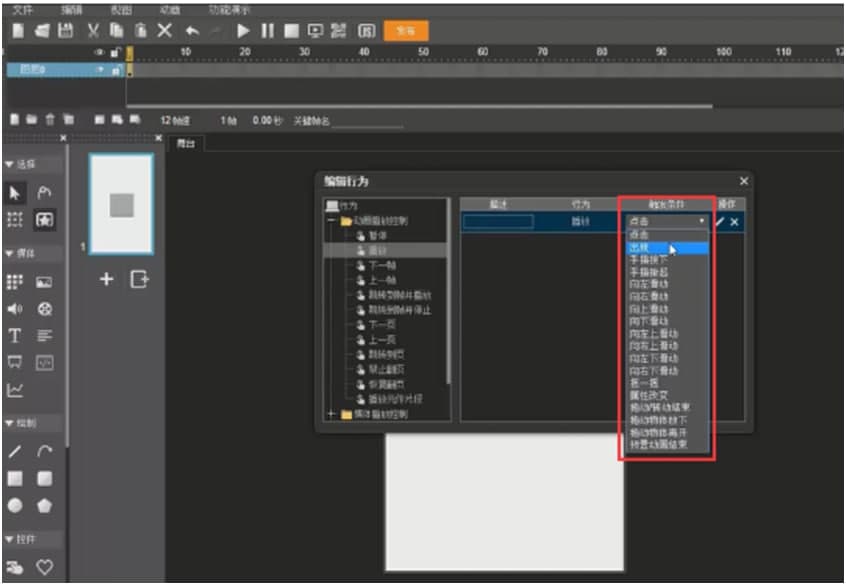The image size is (846, 585).
Task: Select the Text tool (T icon)
Action: point(16,336)
